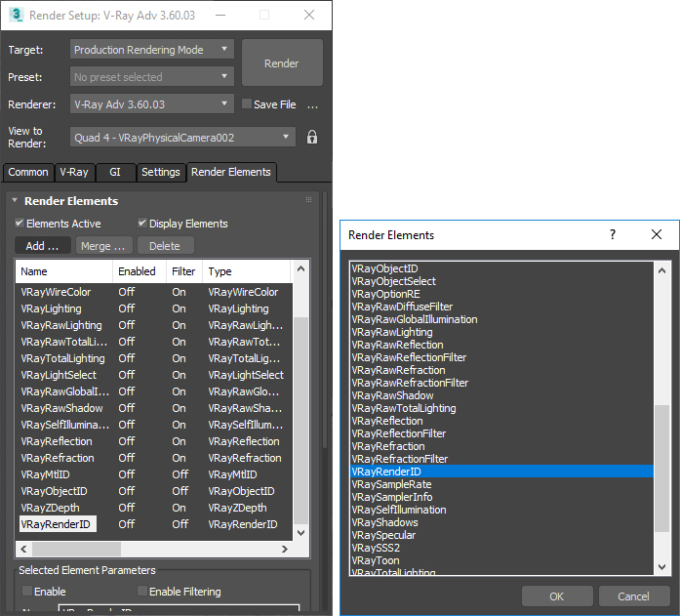Click the Name column header
The width and height of the screenshot is (680, 616).
[x=64, y=271]
